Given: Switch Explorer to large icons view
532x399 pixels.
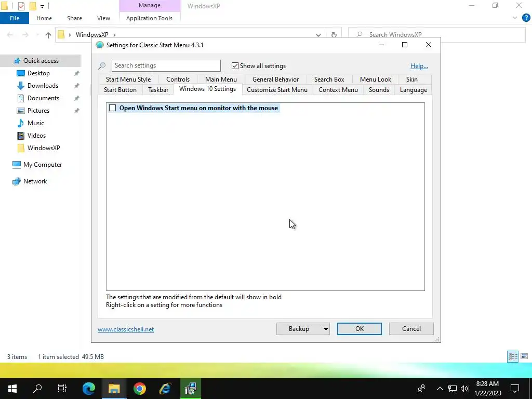Looking at the screenshot, I should click(524, 356).
